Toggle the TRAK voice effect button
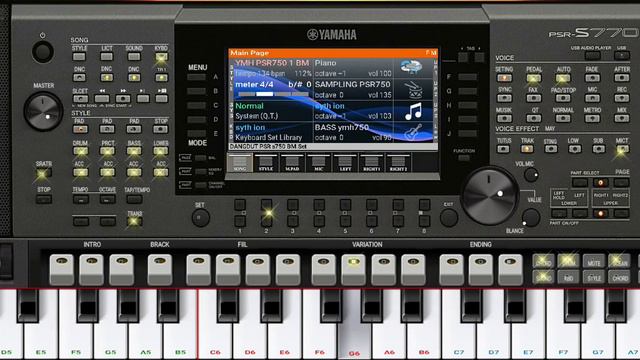This screenshot has height=360, width=640. pyautogui.click(x=527, y=149)
